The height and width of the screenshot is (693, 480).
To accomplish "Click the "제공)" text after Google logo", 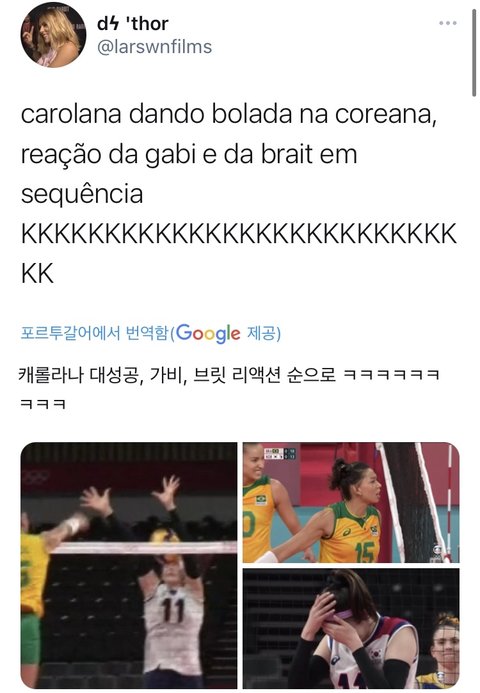I will pyautogui.click(x=264, y=333).
